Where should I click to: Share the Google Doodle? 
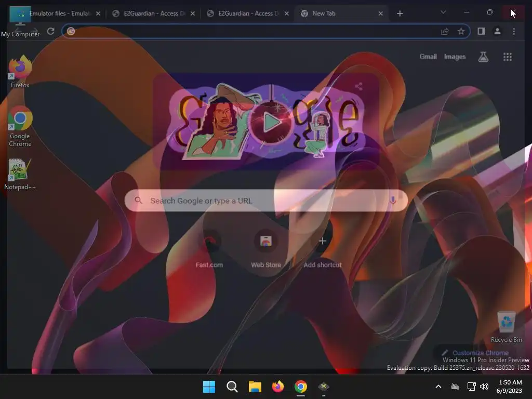tap(358, 87)
